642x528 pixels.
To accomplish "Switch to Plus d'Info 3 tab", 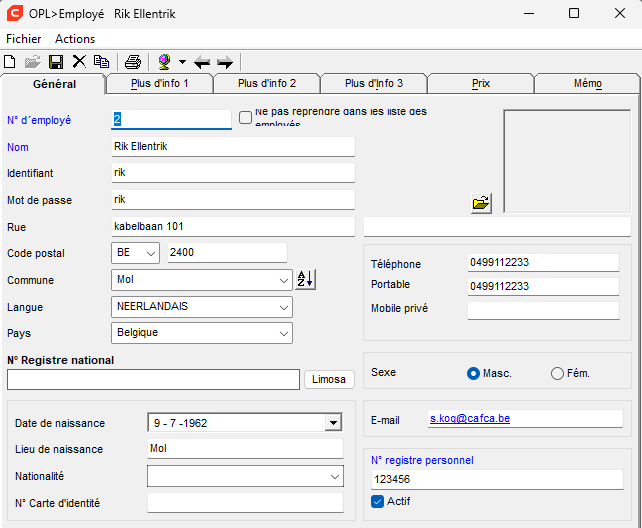I will [374, 83].
